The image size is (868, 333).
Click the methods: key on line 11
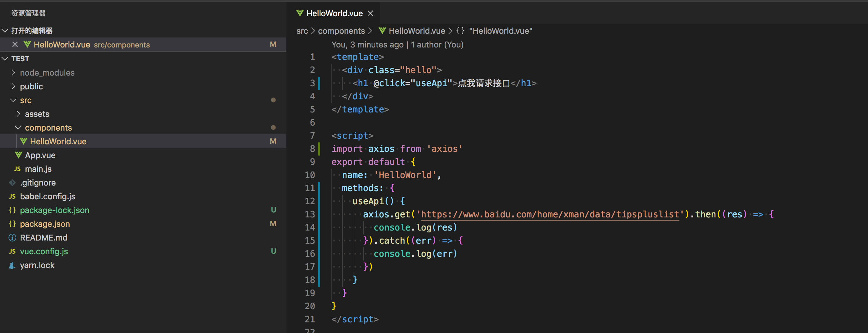tap(363, 188)
